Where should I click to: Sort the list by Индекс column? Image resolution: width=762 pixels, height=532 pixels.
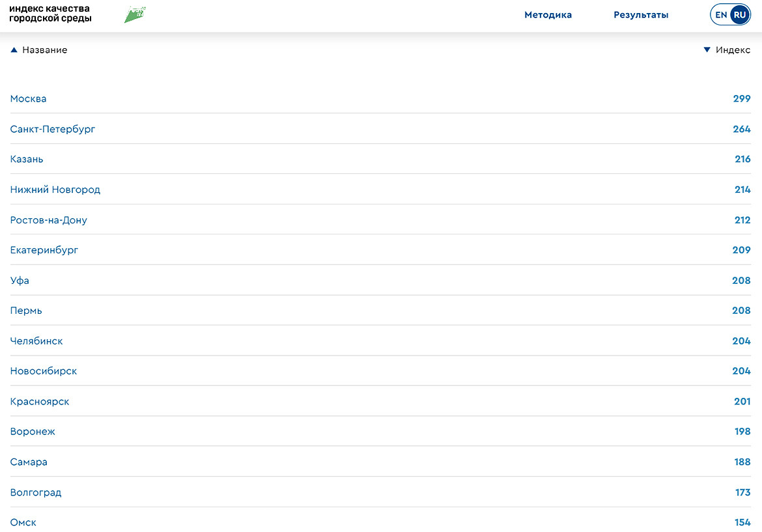733,50
